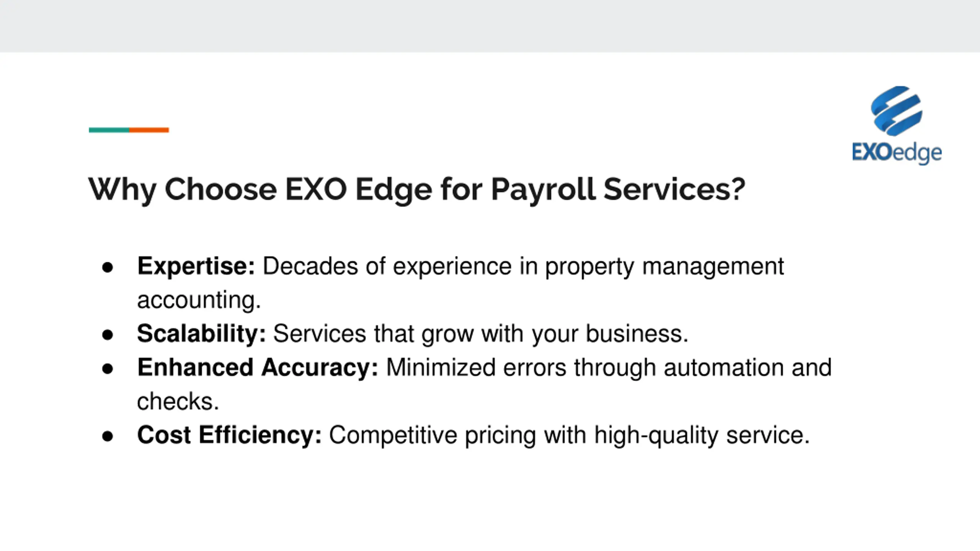The width and height of the screenshot is (980, 551).
Task: Click the bullet dot before Cost Efficiency
Action: coord(108,436)
